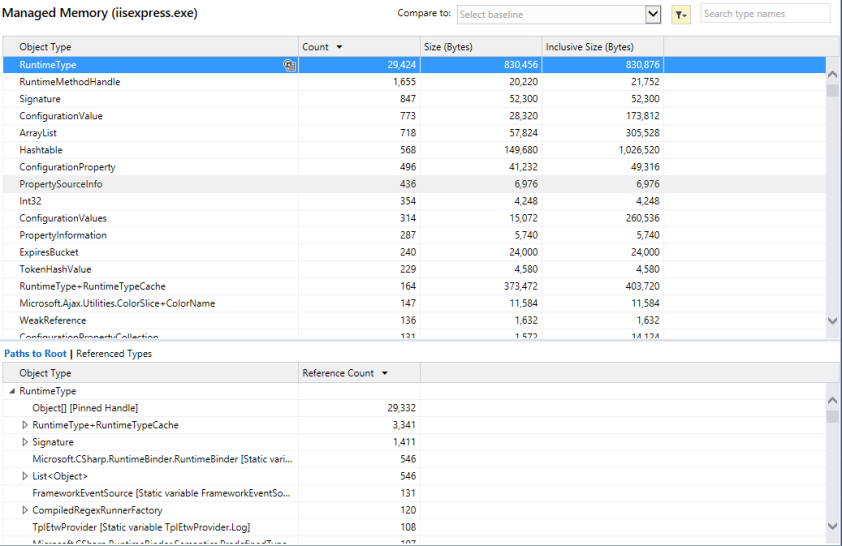Screen dimensions: 842x546
Task: Click the view instances icon on the RuntimeType row
Action: (x=289, y=65)
